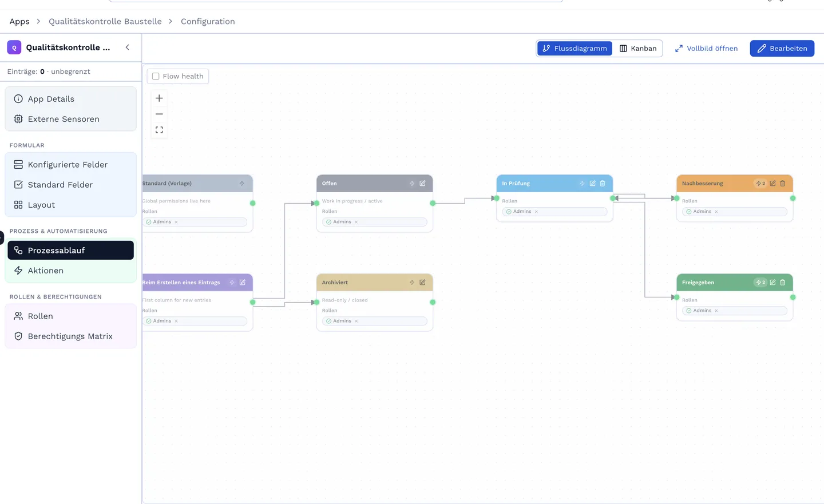The height and width of the screenshot is (504, 824).
Task: Switch to Flussdiagramm view
Action: (x=575, y=48)
